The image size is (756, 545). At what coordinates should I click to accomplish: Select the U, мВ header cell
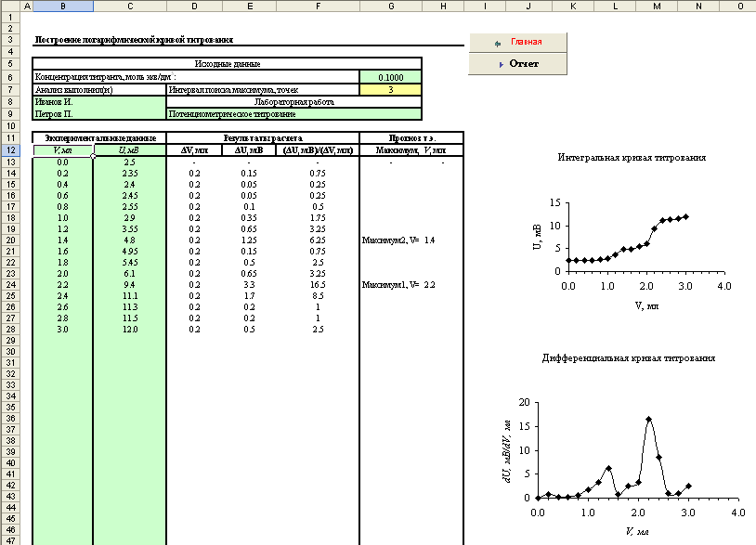point(130,150)
